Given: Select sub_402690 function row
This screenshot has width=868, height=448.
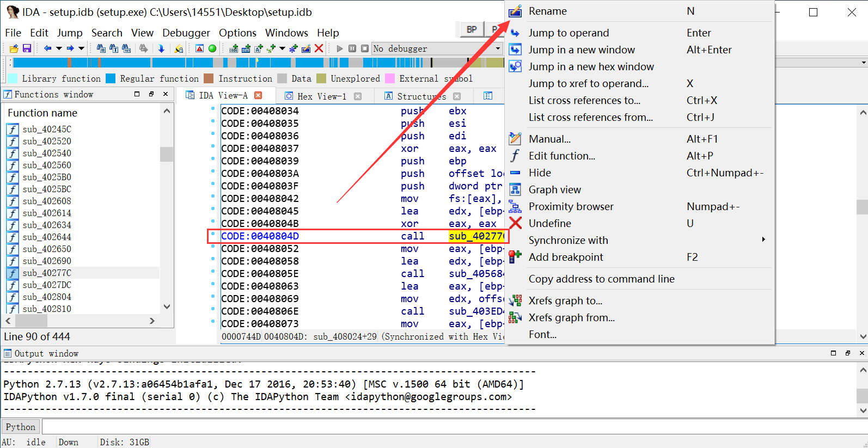Looking at the screenshot, I should tap(83, 261).
